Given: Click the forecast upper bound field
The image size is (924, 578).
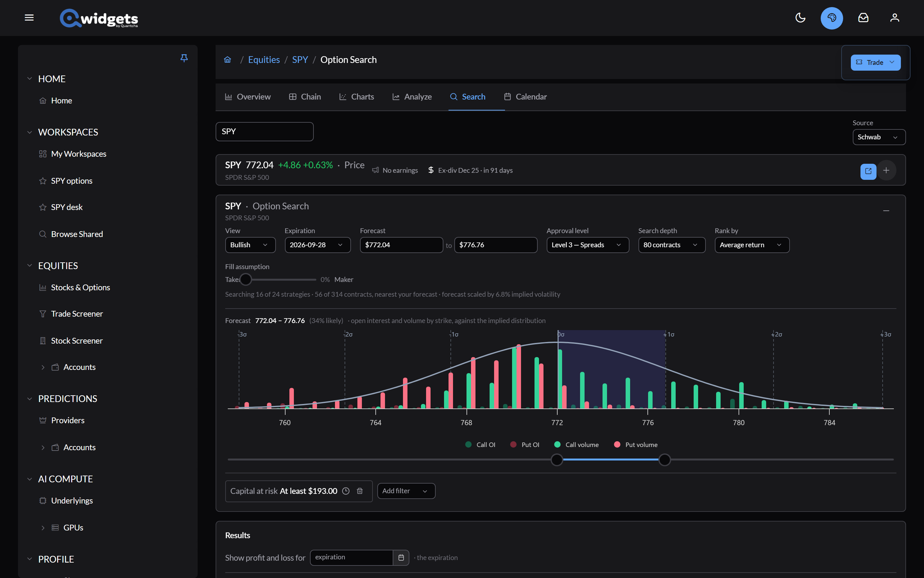Looking at the screenshot, I should (496, 245).
